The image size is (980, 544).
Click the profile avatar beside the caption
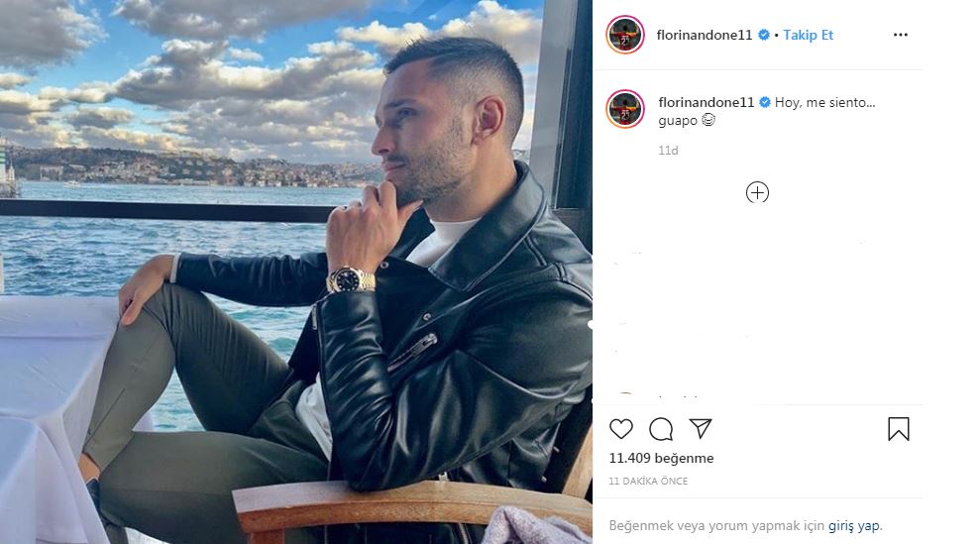tap(625, 109)
